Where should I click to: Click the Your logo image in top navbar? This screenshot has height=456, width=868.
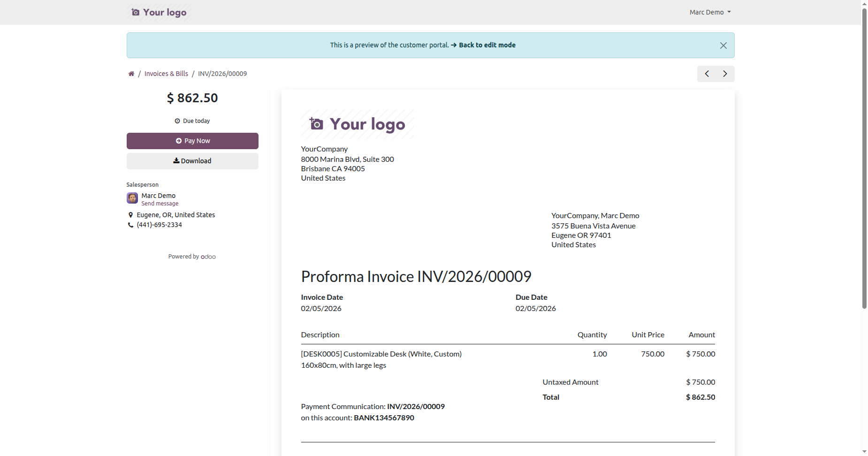(x=159, y=12)
